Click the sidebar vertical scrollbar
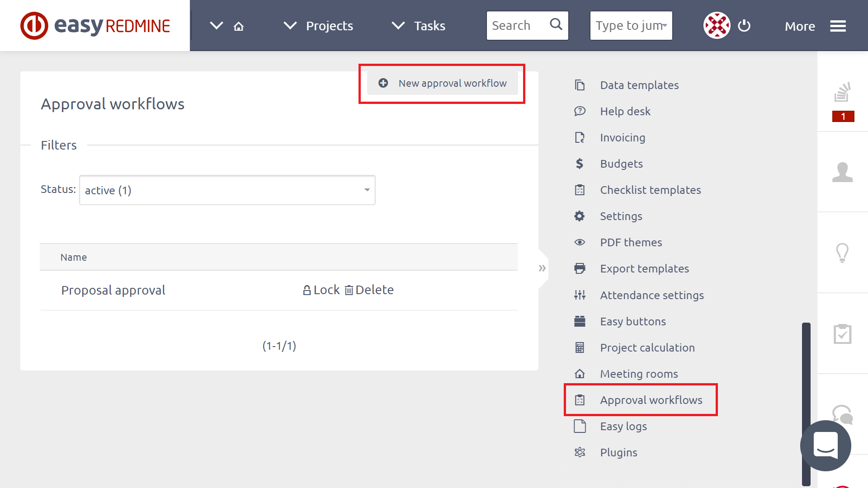 tap(806, 404)
